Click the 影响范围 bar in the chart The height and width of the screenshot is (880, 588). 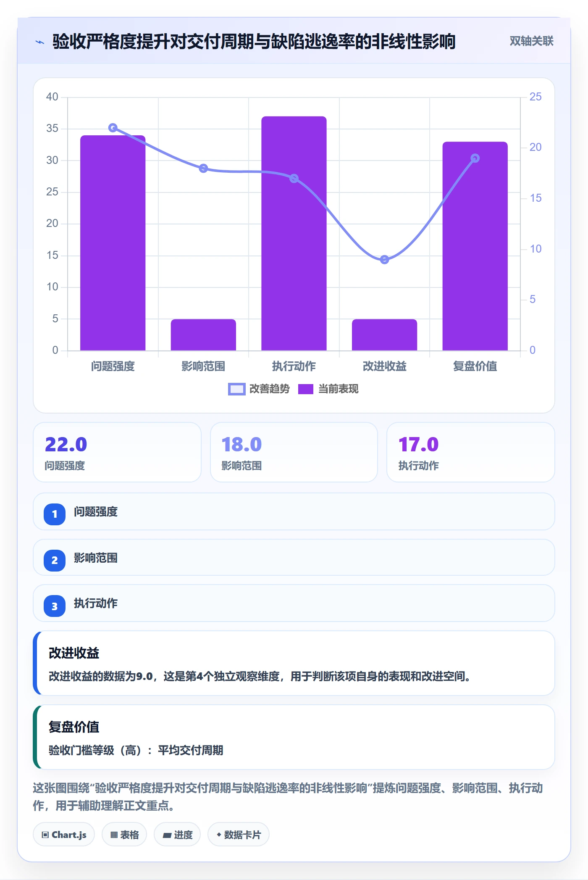203,335
